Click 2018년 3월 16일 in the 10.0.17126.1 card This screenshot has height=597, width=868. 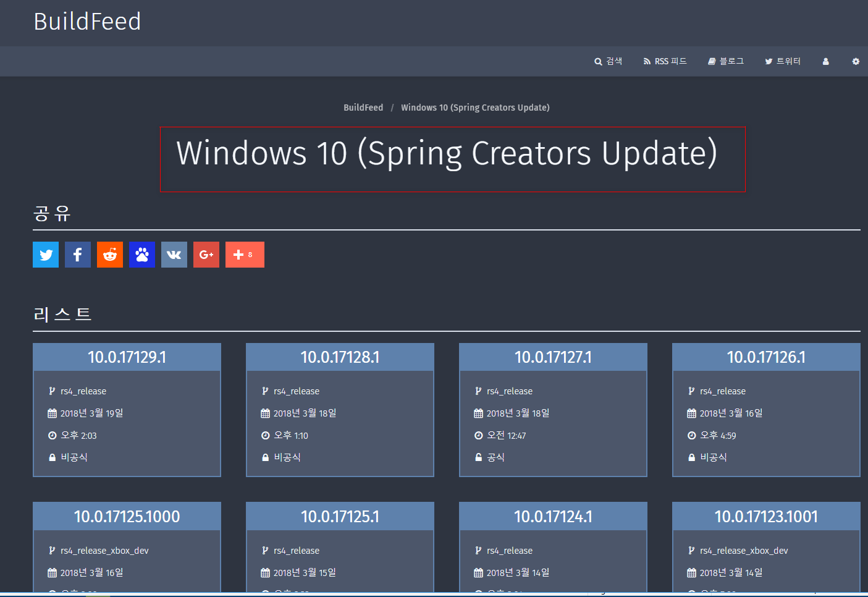[731, 413]
